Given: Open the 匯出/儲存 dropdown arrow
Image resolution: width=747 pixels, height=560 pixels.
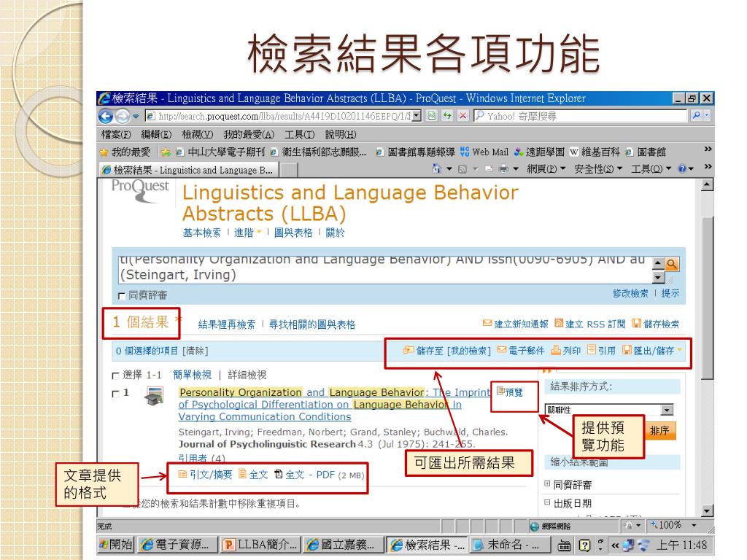Looking at the screenshot, I should [679, 350].
